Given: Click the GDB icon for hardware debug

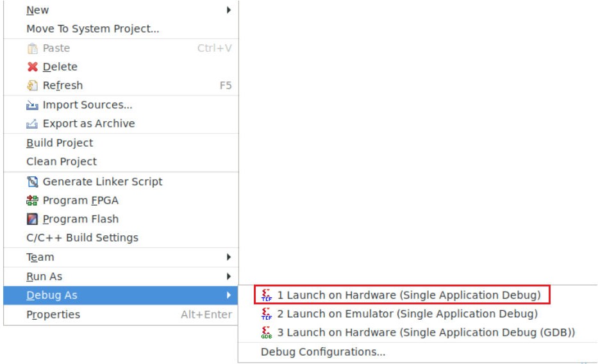Looking at the screenshot, I should pyautogui.click(x=267, y=333).
